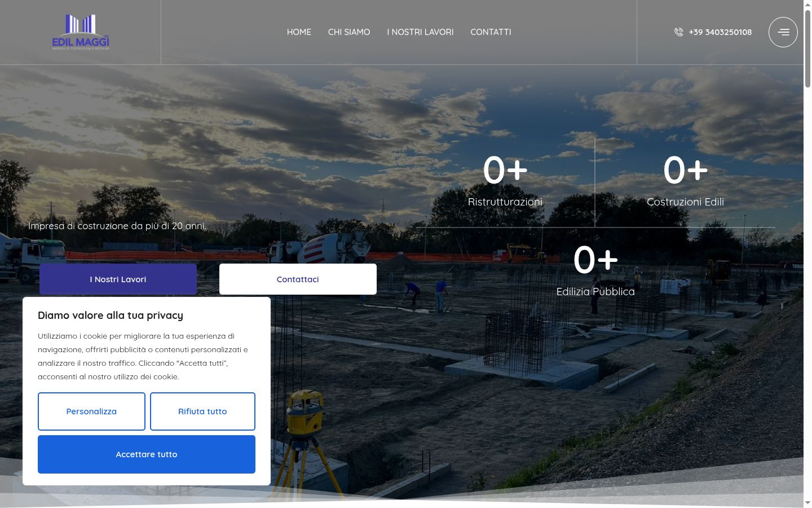Open the CONTATTI menu item

pos(491,32)
